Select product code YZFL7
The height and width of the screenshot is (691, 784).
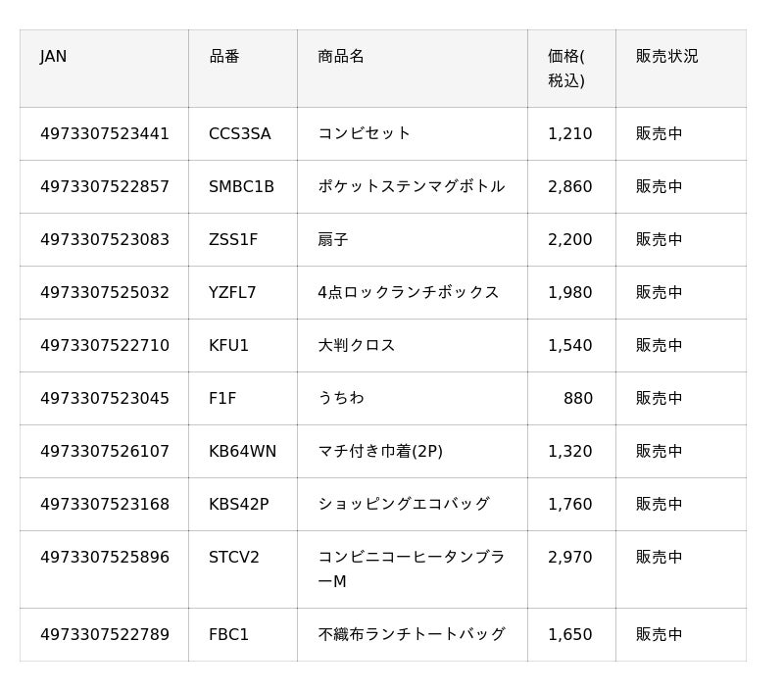(x=232, y=292)
